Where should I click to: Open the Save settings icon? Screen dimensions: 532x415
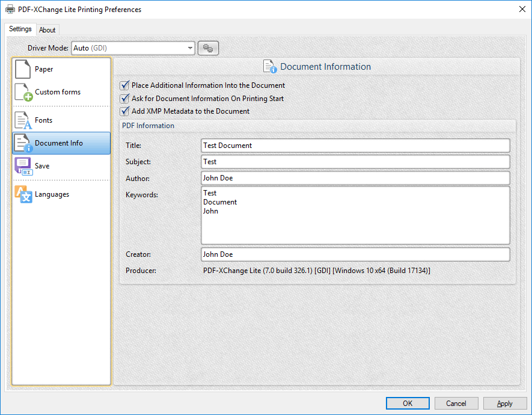23,166
